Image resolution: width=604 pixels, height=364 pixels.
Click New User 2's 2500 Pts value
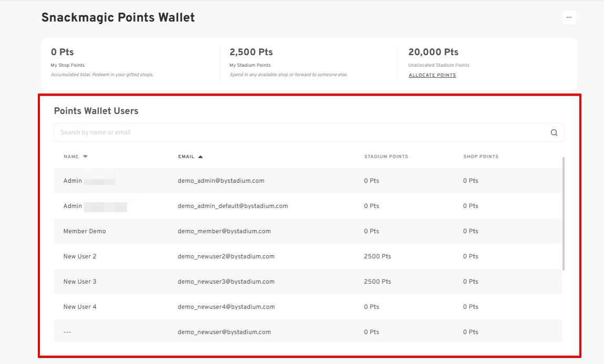click(377, 256)
